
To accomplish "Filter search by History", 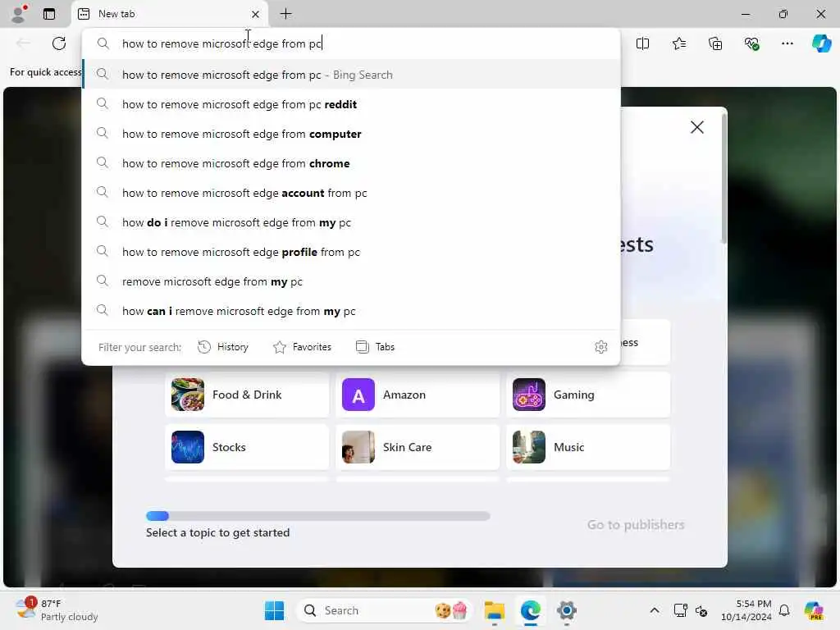I will (x=223, y=347).
